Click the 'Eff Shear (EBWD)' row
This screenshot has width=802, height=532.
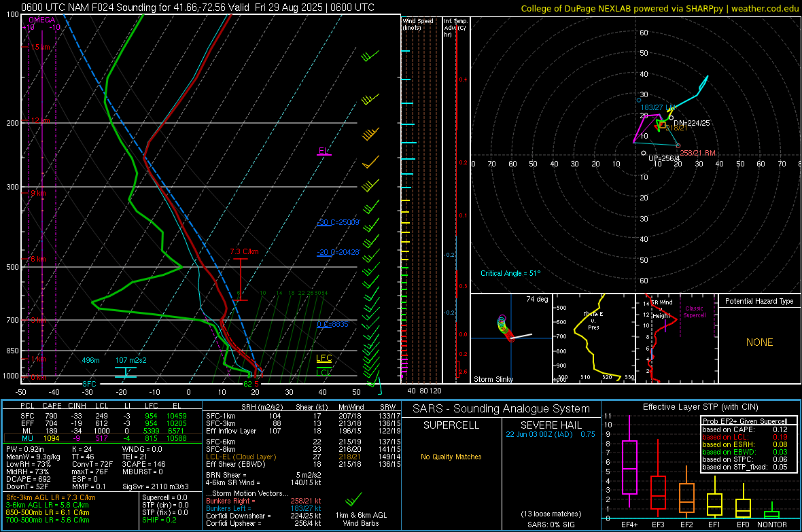[303, 465]
